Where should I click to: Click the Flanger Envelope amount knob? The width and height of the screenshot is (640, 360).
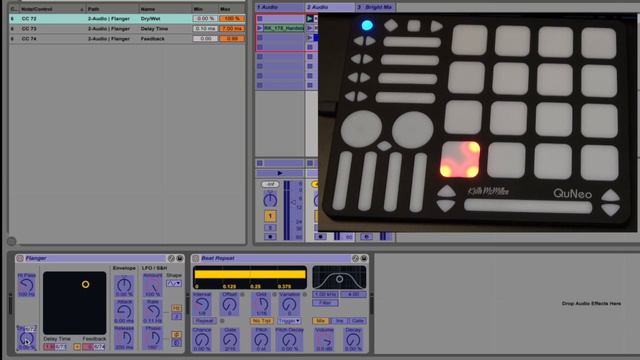[x=124, y=285]
